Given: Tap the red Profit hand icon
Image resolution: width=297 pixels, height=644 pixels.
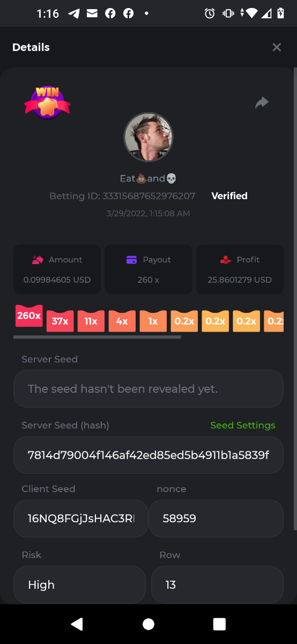Looking at the screenshot, I should click(x=226, y=260).
